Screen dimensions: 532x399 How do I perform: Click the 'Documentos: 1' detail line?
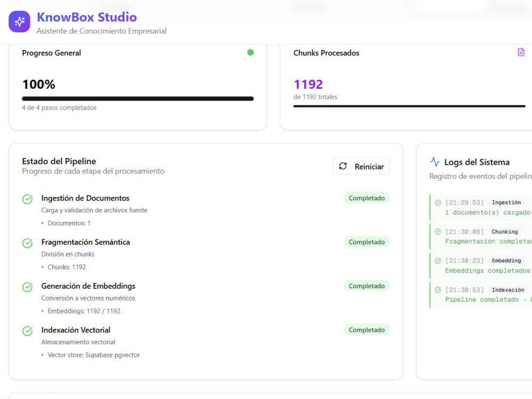(69, 223)
